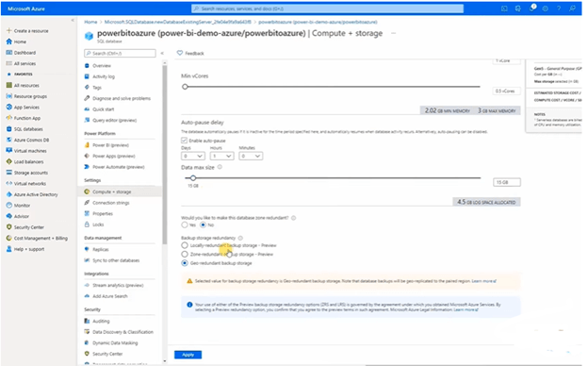This screenshot has width=588, height=366.
Task: Open the auto-pause Minutes dropdown
Action: tap(251, 156)
